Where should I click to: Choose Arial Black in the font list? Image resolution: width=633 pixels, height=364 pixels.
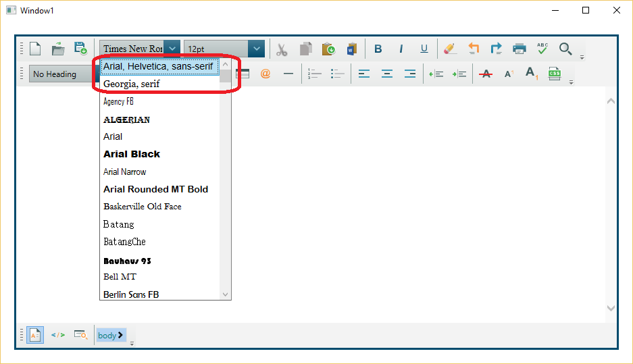click(132, 154)
